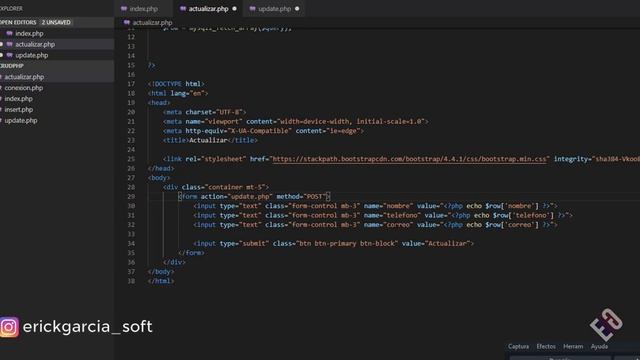Click the correo input line of code
The width and height of the screenshot is (640, 360).
375,225
